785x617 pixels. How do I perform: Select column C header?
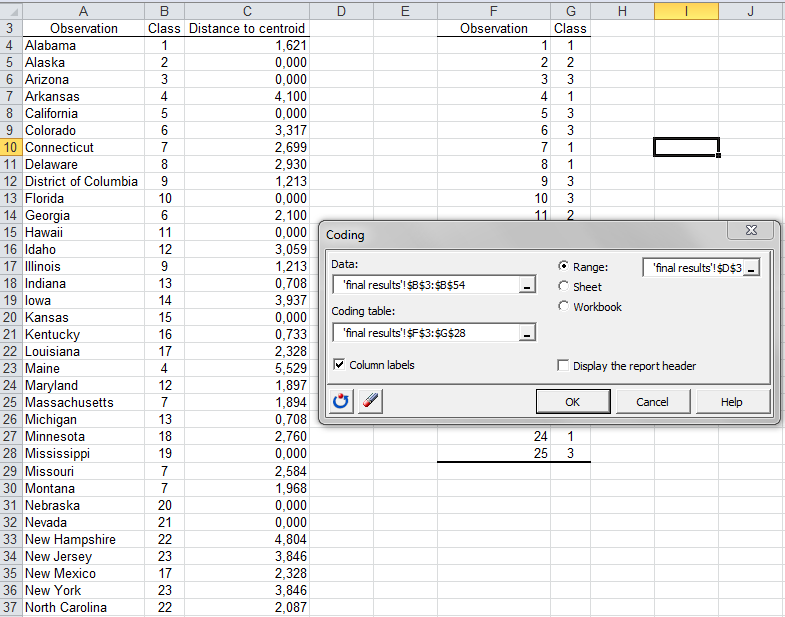pos(247,11)
